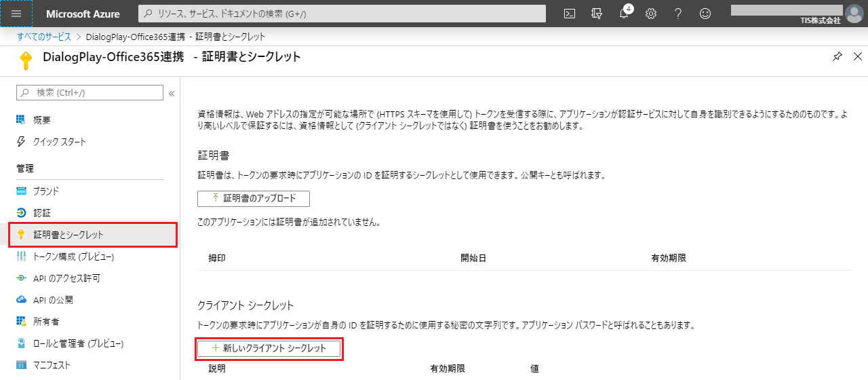868x380 pixels.
Task: Open Cloud Shell icon in top bar
Action: coord(570,14)
